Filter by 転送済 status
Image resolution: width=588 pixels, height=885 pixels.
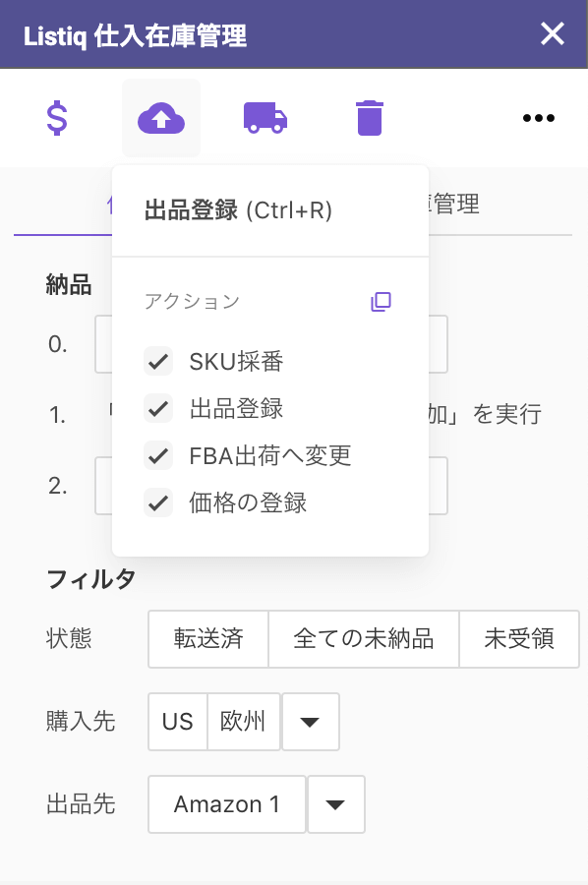point(208,639)
